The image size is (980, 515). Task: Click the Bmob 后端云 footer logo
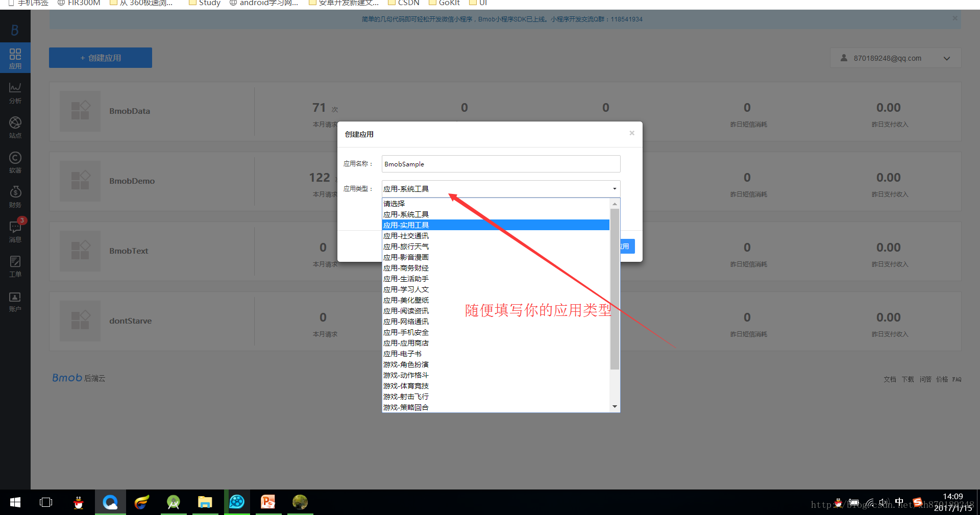79,378
